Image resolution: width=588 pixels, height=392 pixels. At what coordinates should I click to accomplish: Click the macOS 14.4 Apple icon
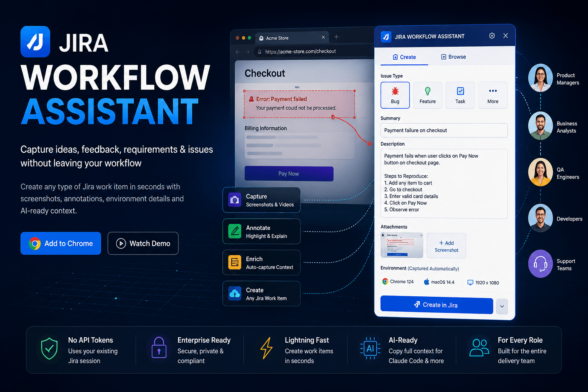(x=426, y=282)
